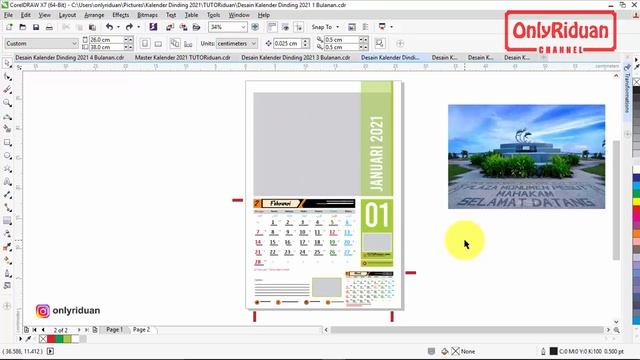Switch to Desain Kalender Dinding 2021 4 Bulanan tab
Viewport: 640px width, 360px height.
69,58
